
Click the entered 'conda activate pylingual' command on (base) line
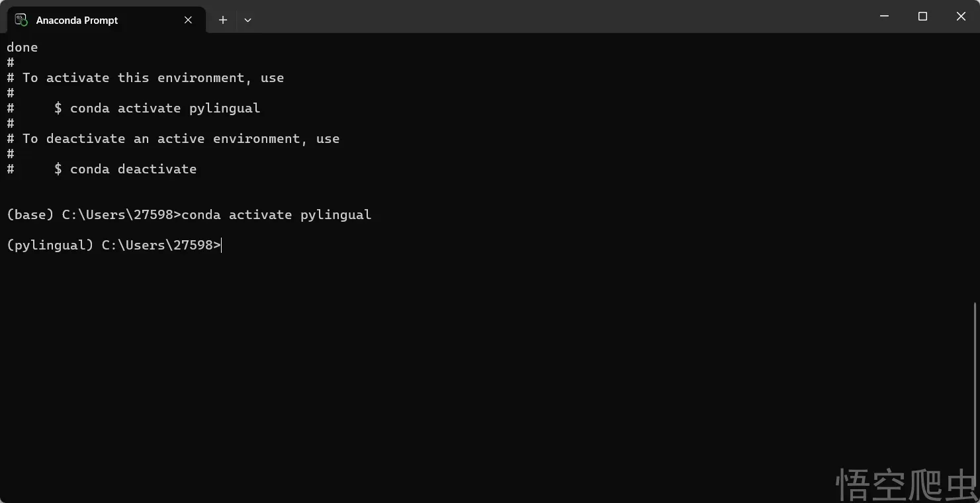point(276,215)
